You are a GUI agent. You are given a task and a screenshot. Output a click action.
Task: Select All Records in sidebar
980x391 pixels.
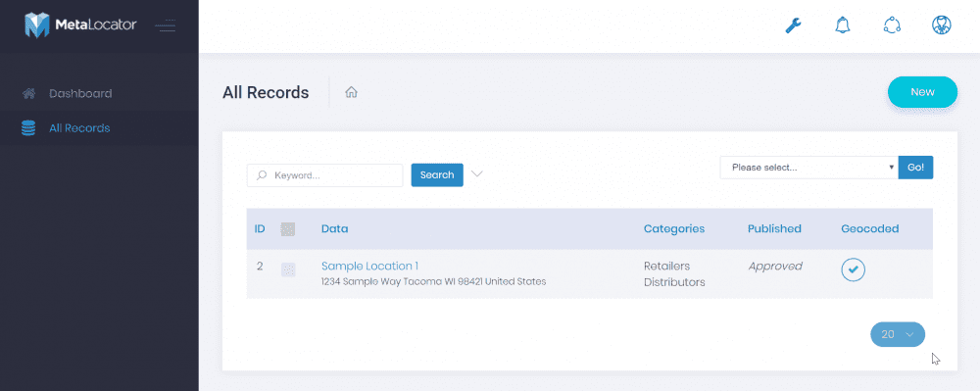79,128
